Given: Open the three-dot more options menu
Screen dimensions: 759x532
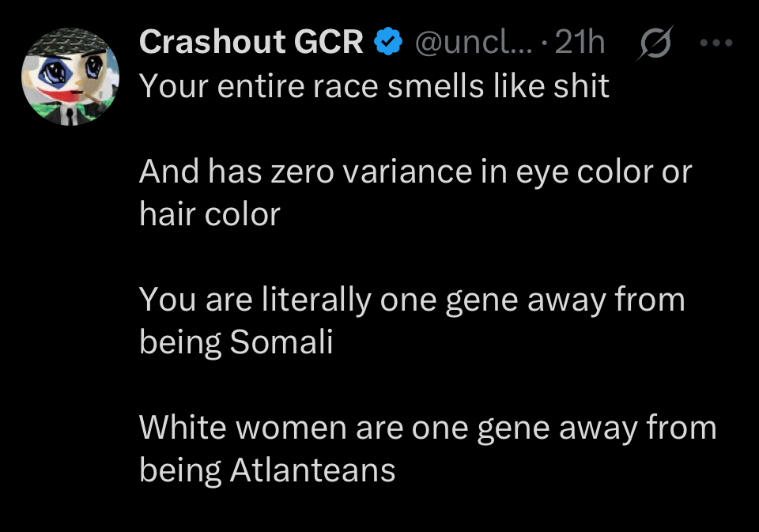Looking at the screenshot, I should (716, 43).
